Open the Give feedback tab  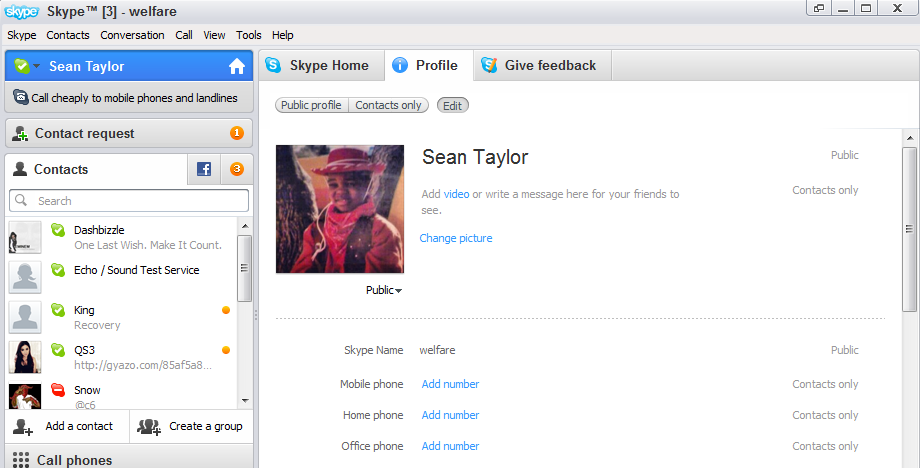542,65
